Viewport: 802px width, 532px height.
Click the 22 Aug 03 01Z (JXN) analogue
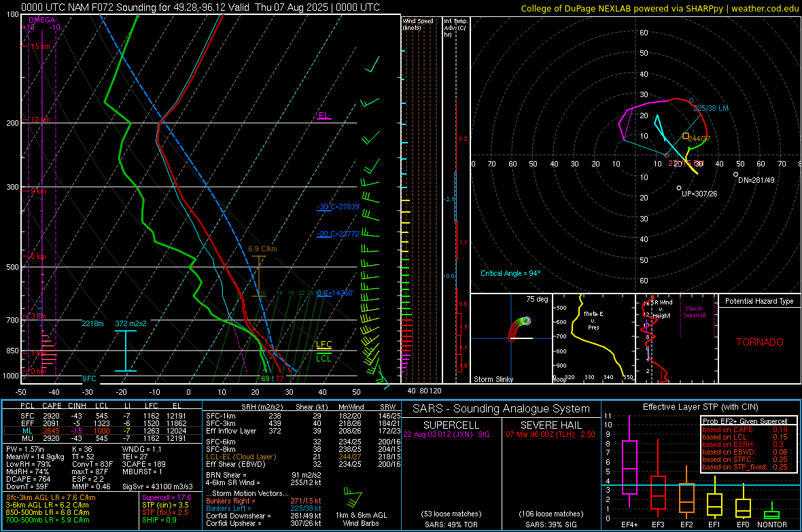coord(447,434)
